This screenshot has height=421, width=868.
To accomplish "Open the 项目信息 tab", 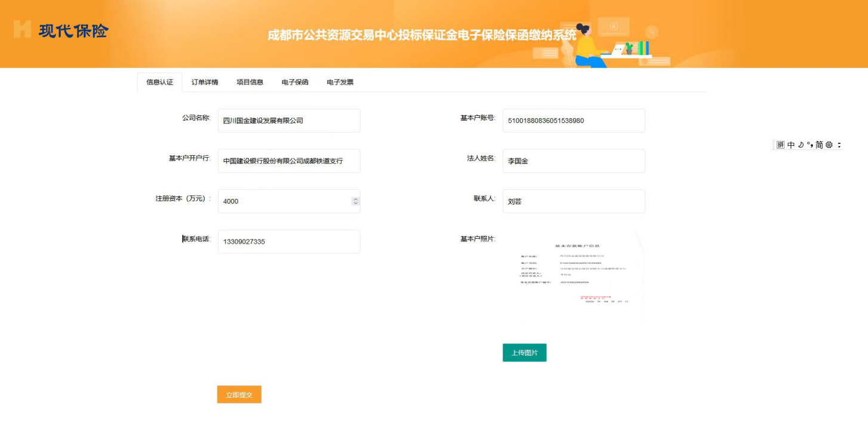I will [250, 82].
